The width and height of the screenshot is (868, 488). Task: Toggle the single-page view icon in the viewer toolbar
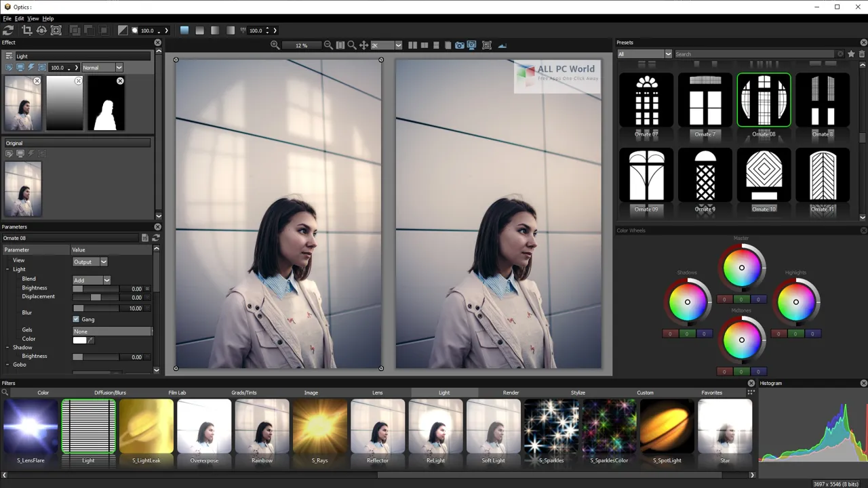(448, 45)
